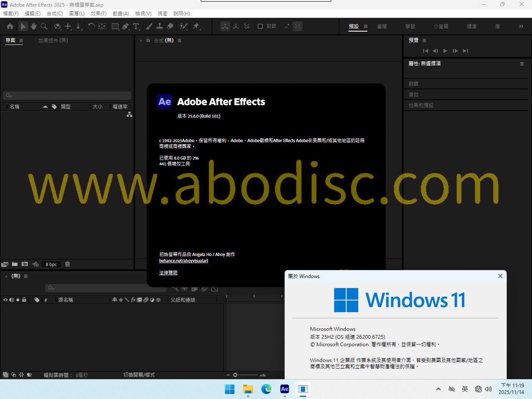
Task: Enable the 對齊 snapping checkbox
Action: coord(260,26)
